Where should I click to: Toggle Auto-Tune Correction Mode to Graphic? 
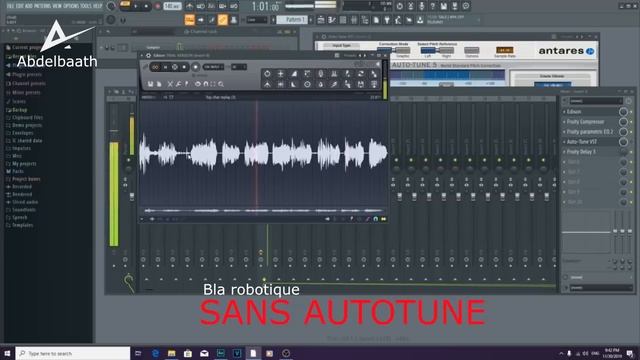[402, 51]
